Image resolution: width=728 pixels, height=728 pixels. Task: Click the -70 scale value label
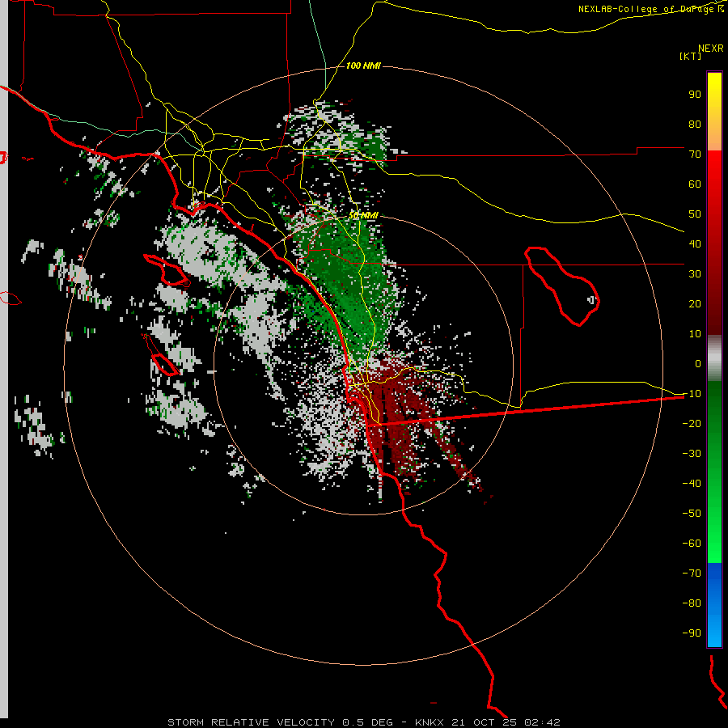pyautogui.click(x=692, y=574)
